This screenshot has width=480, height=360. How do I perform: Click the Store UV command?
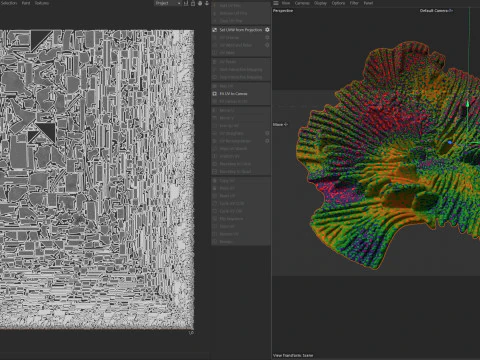(x=227, y=226)
